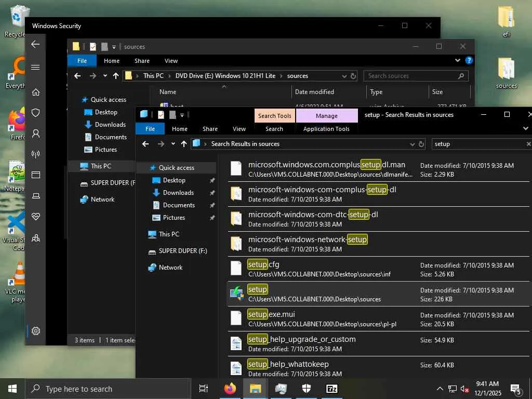This screenshot has height=399, width=532.
Task: Select the 'setup.cfg' search result
Action: click(x=378, y=270)
